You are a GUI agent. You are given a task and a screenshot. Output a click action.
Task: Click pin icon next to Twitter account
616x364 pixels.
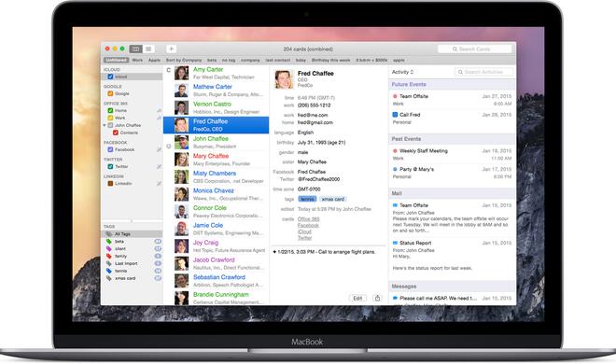[159, 166]
